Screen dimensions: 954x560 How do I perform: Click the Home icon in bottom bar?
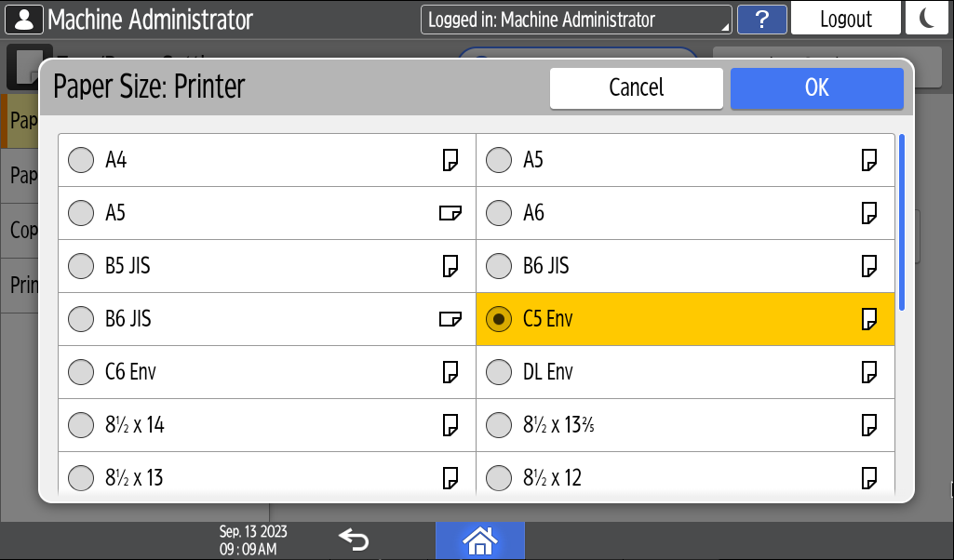(x=479, y=540)
